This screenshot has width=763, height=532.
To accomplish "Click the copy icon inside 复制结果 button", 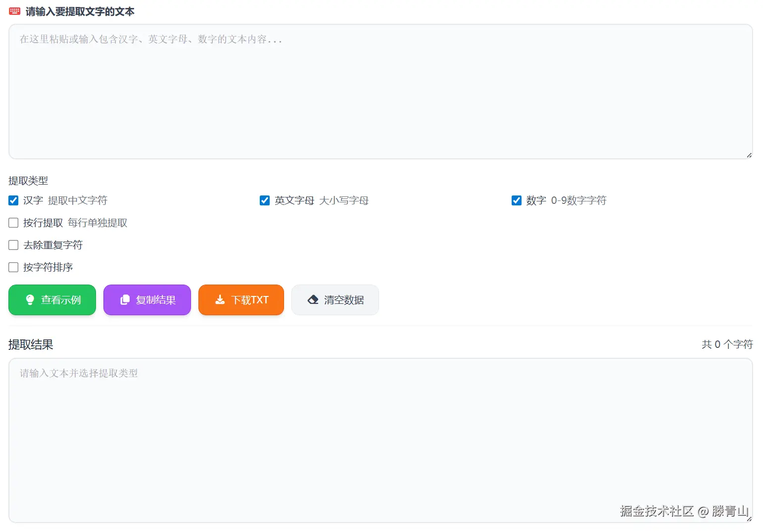I will pyautogui.click(x=125, y=299).
